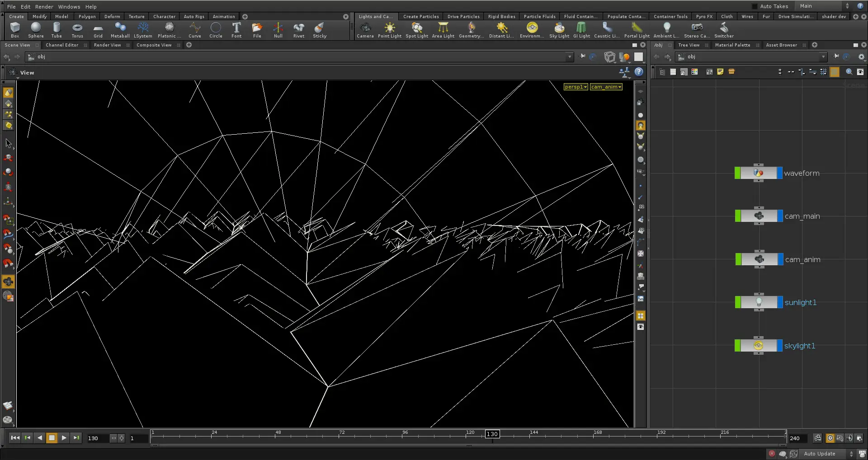Expand the Main desktop selector dropdown
Viewport: 868px width, 460px height.
coord(825,6)
